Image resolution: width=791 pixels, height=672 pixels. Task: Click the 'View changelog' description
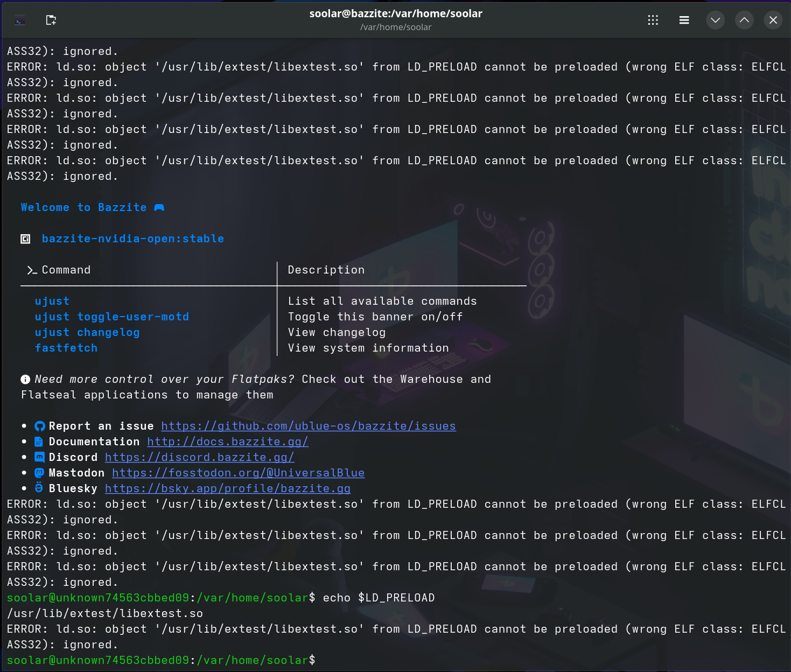click(x=337, y=333)
